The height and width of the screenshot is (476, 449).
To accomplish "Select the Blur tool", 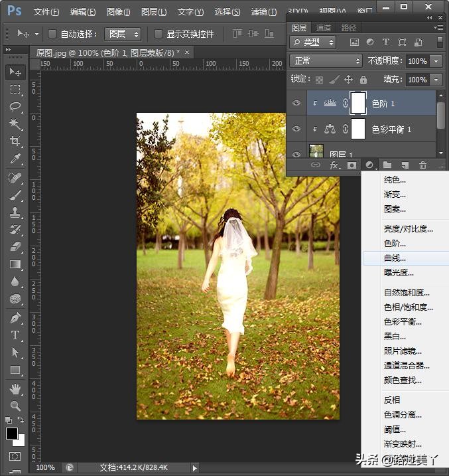I will (15, 281).
